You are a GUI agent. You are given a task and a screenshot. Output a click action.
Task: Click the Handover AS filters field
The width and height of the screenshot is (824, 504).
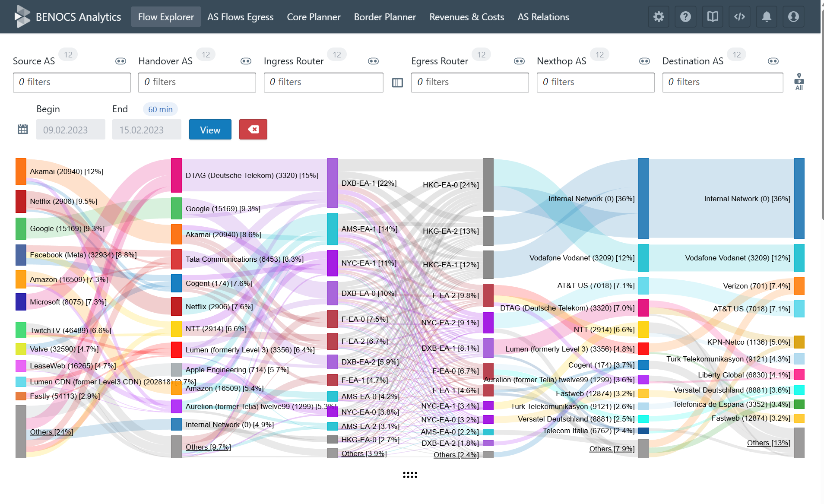(197, 82)
